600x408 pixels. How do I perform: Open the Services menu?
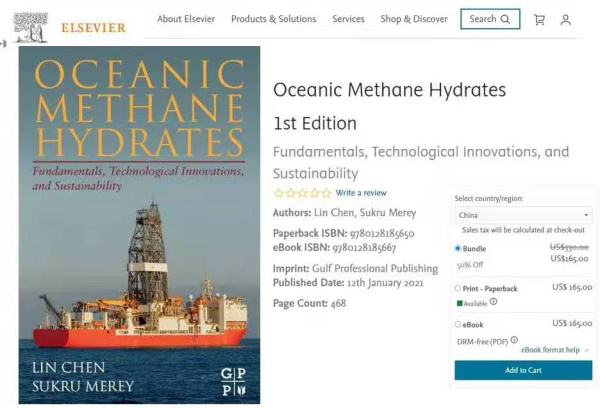click(x=348, y=19)
